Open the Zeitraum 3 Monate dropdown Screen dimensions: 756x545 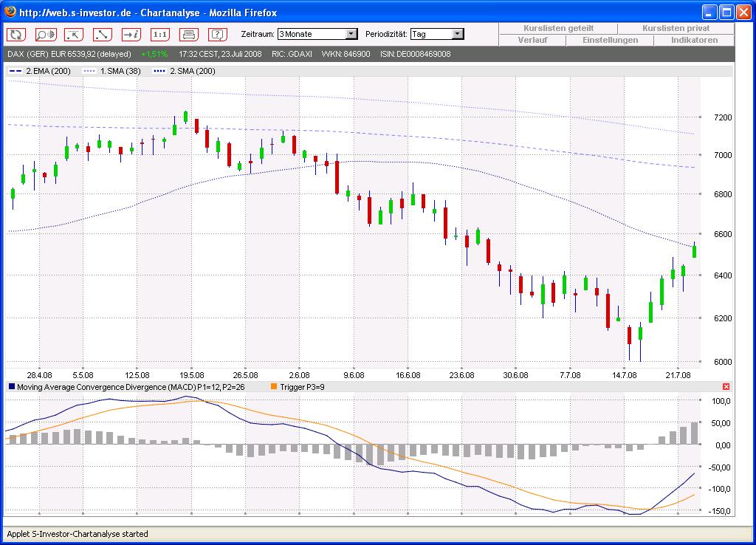tap(317, 34)
